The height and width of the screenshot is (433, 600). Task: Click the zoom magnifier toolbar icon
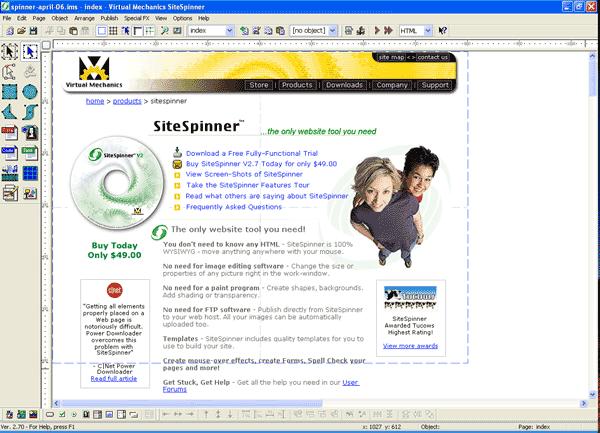(x=165, y=31)
